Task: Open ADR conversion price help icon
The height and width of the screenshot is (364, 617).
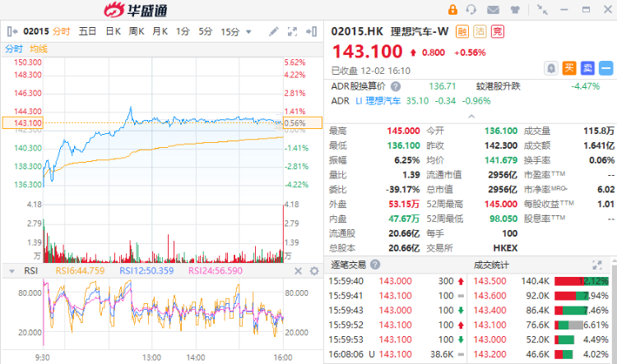Action: (396, 86)
